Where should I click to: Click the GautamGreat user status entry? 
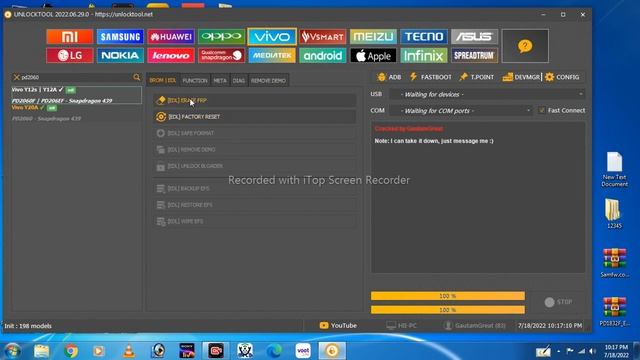click(475, 325)
